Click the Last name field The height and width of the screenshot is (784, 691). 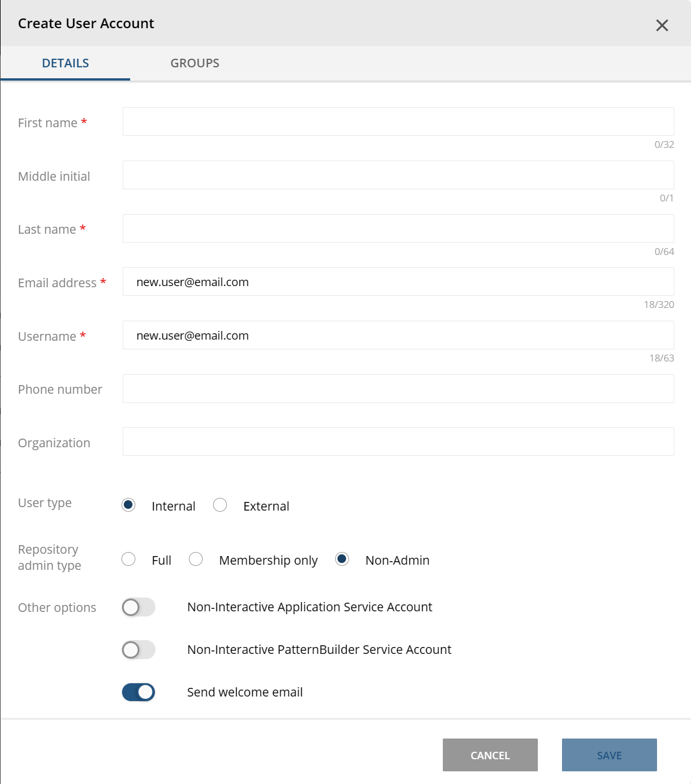click(x=398, y=229)
